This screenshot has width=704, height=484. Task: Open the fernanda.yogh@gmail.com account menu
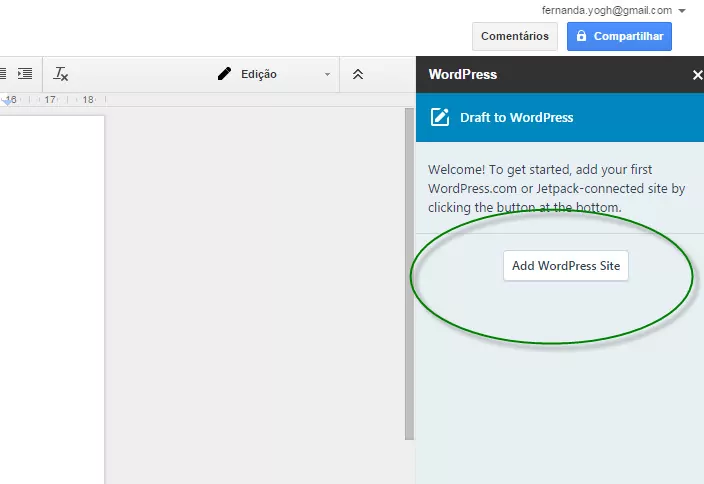tap(613, 10)
